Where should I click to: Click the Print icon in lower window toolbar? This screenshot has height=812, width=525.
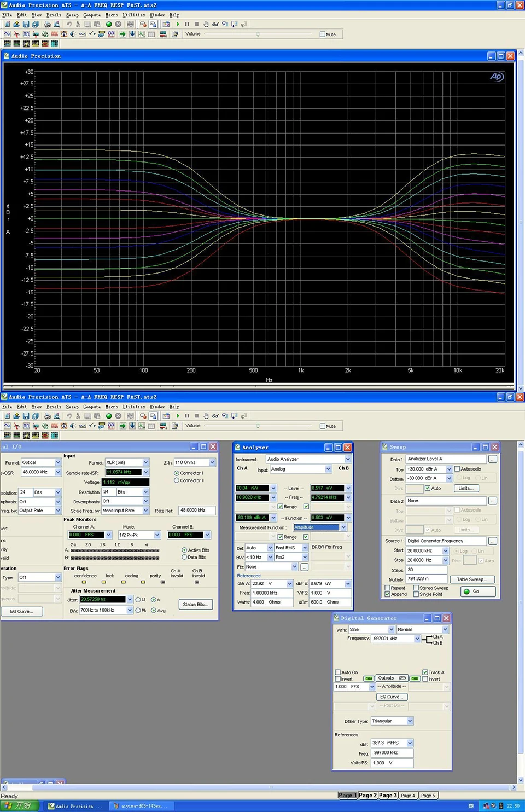[x=48, y=416]
